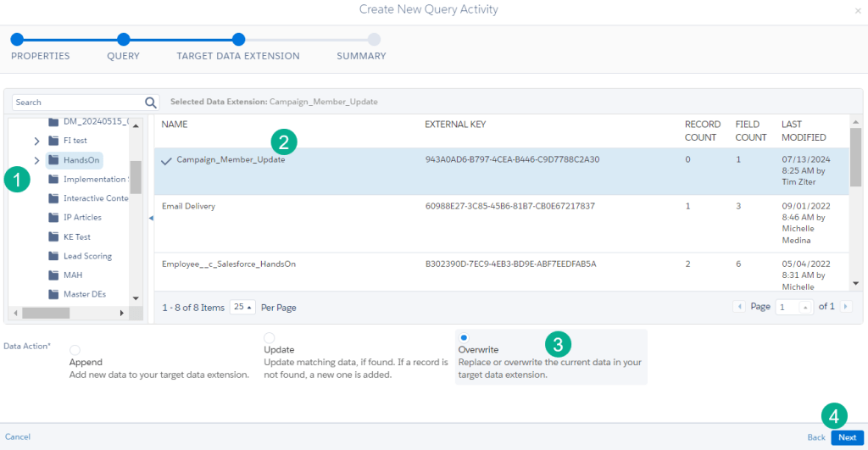This screenshot has height=450, width=868.
Task: Click the Cancel link
Action: pos(18,437)
